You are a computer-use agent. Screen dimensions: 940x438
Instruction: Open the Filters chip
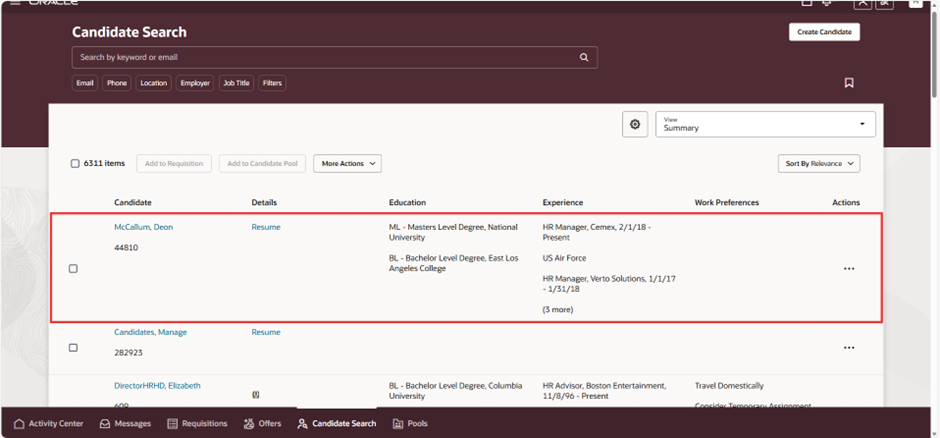[272, 83]
